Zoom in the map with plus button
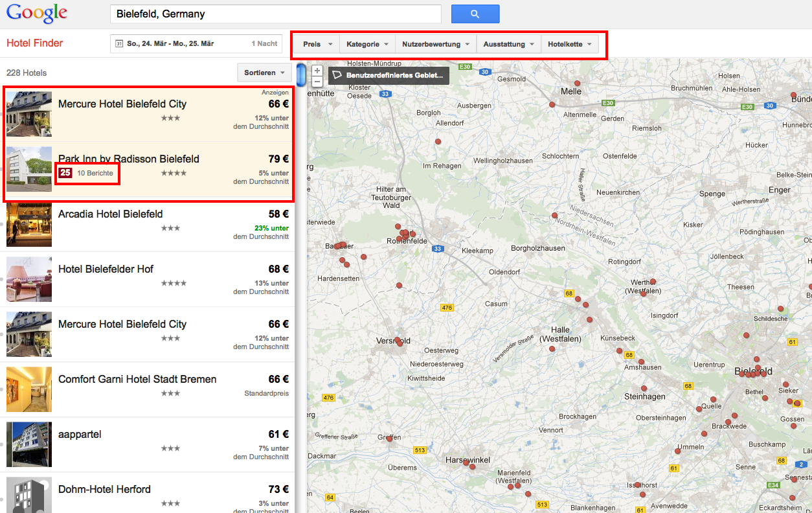The height and width of the screenshot is (513, 812). click(x=317, y=71)
